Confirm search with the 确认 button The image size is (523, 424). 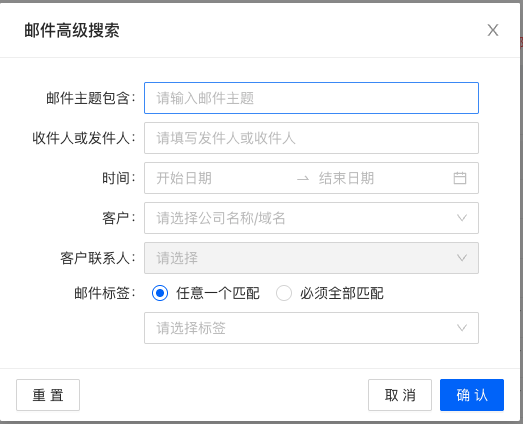pos(472,395)
